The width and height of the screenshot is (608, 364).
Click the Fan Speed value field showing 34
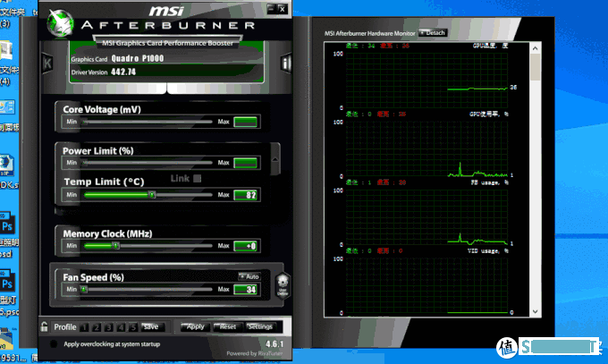(x=246, y=289)
